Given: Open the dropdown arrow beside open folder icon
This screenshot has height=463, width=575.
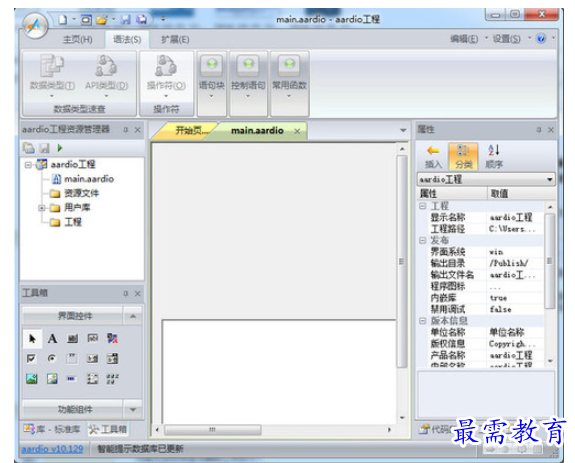Looking at the screenshot, I should pos(113,19).
